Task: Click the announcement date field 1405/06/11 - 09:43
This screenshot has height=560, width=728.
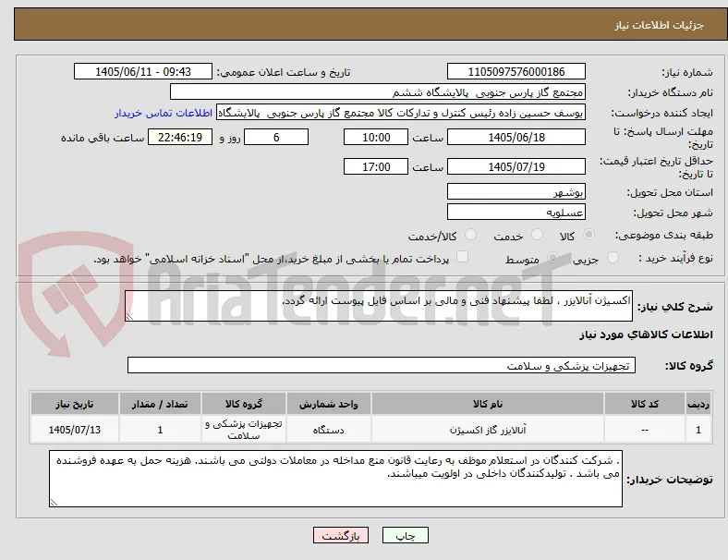Action: 143,71
